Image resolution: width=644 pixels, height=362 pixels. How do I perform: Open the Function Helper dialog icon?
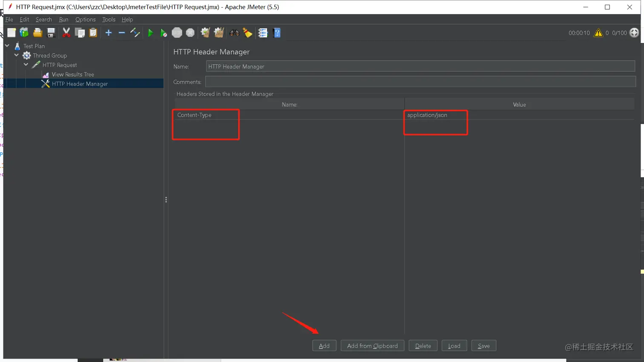(263, 33)
